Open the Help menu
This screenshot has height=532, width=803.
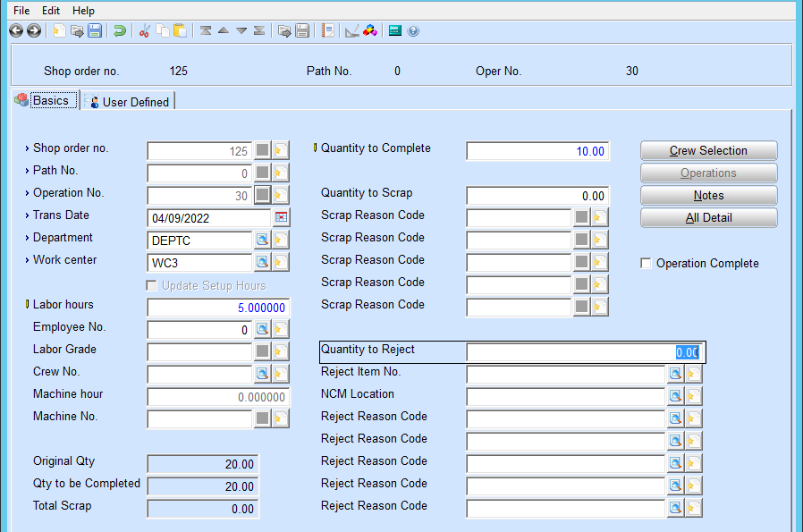83,10
